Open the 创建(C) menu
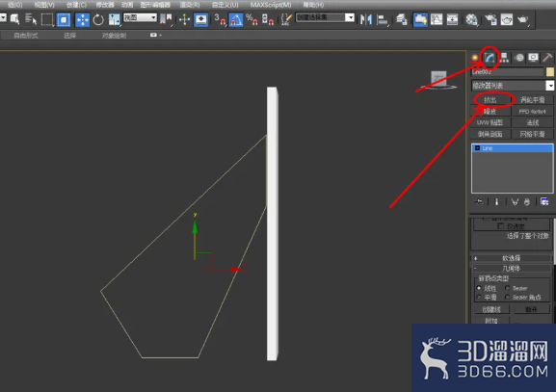Image resolution: width=556 pixels, height=392 pixels. point(76,5)
